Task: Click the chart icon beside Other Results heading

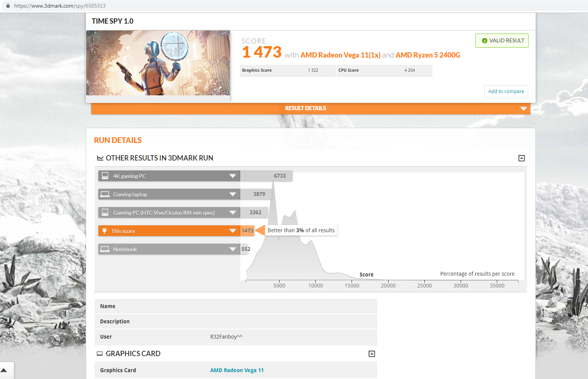Action: [100, 158]
